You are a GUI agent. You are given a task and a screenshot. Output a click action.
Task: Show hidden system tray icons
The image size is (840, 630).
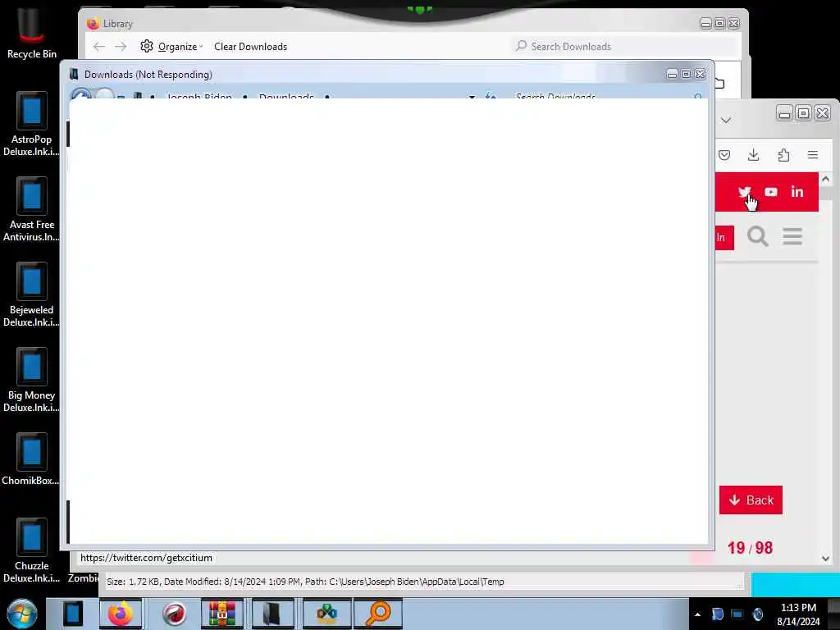(x=697, y=614)
